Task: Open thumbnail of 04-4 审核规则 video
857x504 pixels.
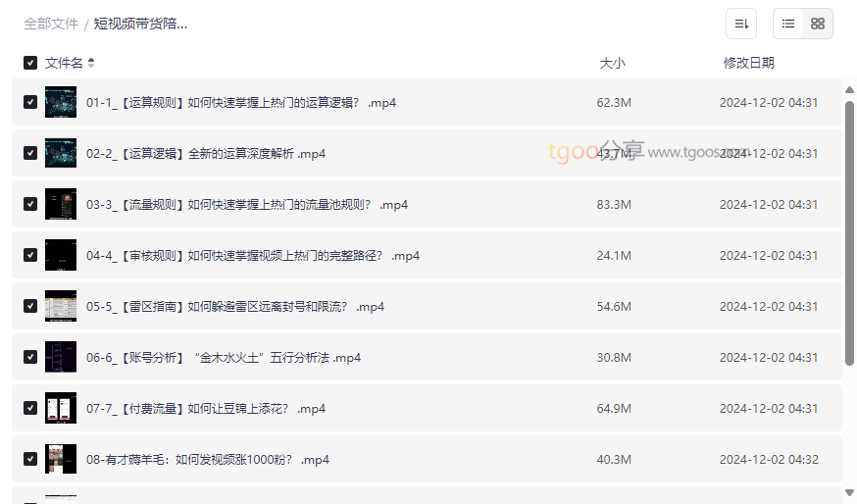Action: coord(61,255)
